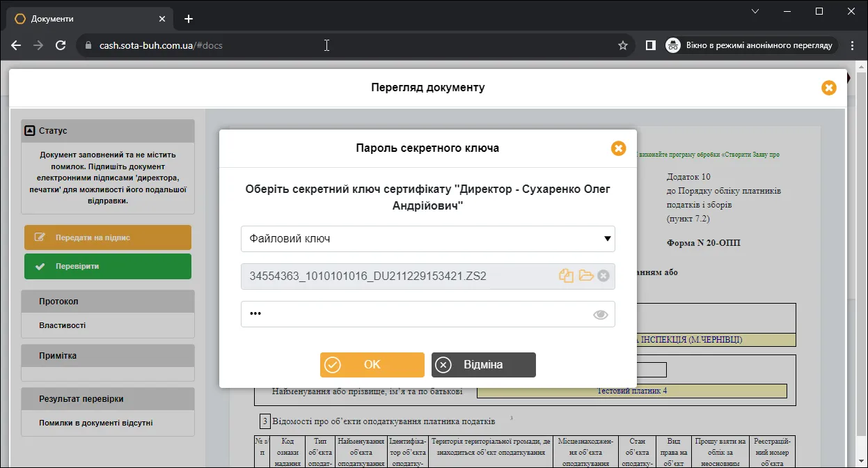The width and height of the screenshot is (868, 468).
Task: Open the Протокол section
Action: pos(108,302)
